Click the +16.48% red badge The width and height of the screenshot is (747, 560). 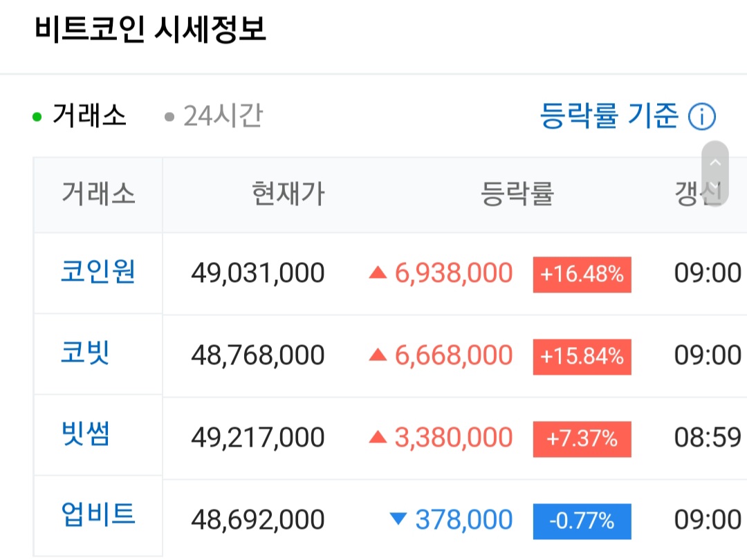(x=582, y=274)
